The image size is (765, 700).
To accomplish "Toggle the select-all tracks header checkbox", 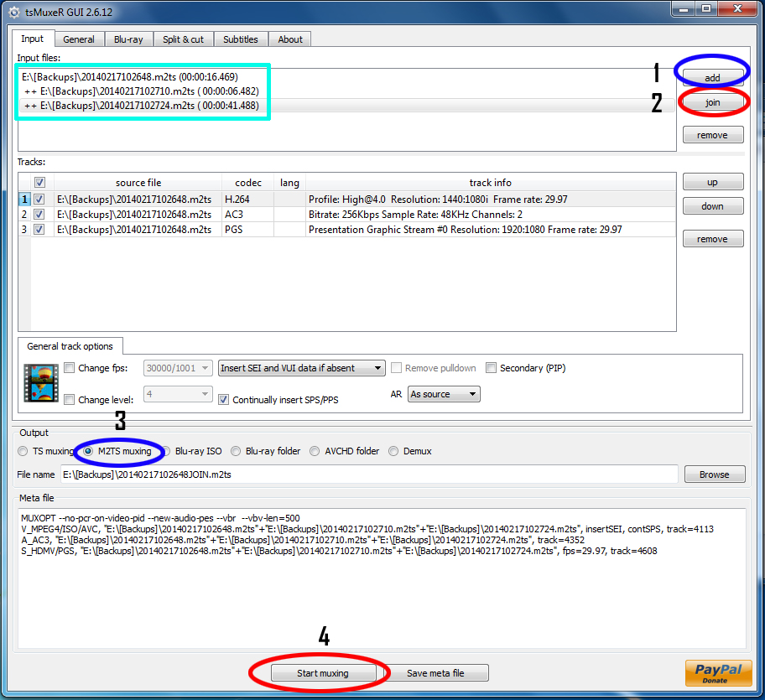I will coord(39,182).
